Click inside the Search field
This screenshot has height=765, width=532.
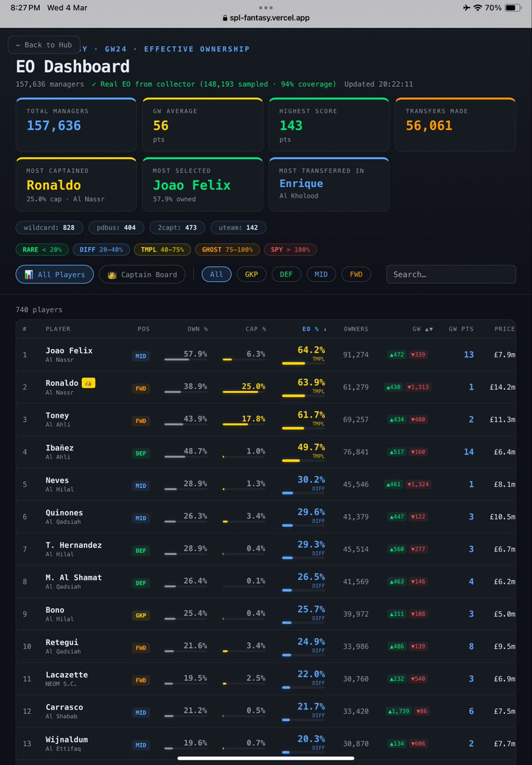[451, 274]
